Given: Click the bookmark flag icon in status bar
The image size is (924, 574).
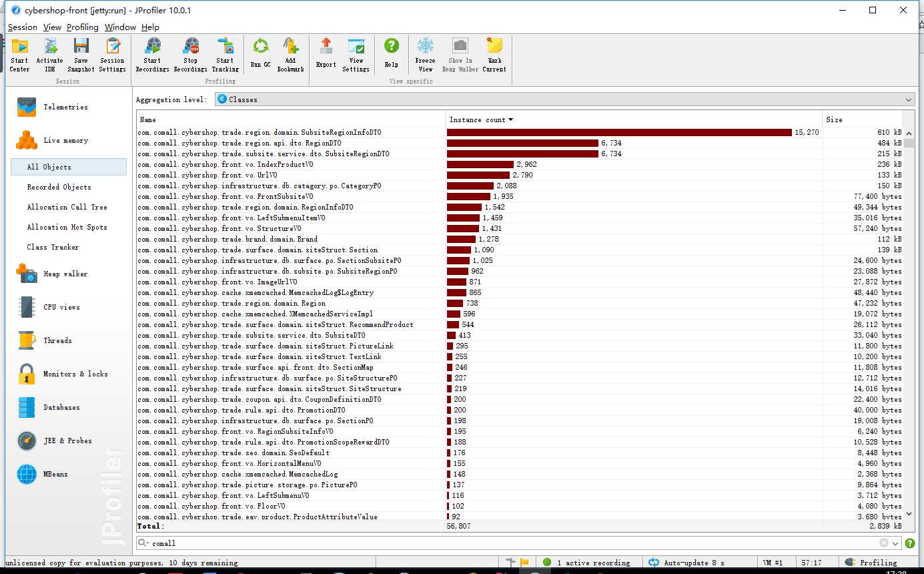Looking at the screenshot, I should [524, 563].
